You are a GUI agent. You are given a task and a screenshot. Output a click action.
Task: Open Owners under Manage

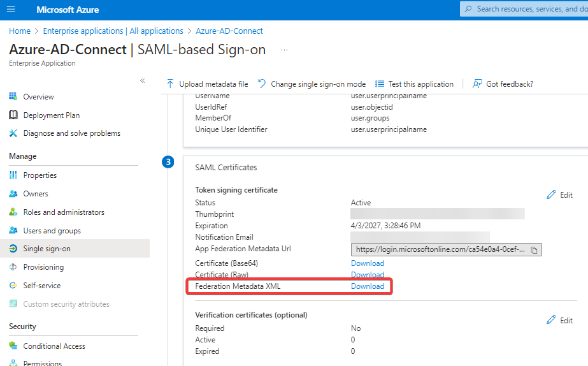[x=36, y=194]
